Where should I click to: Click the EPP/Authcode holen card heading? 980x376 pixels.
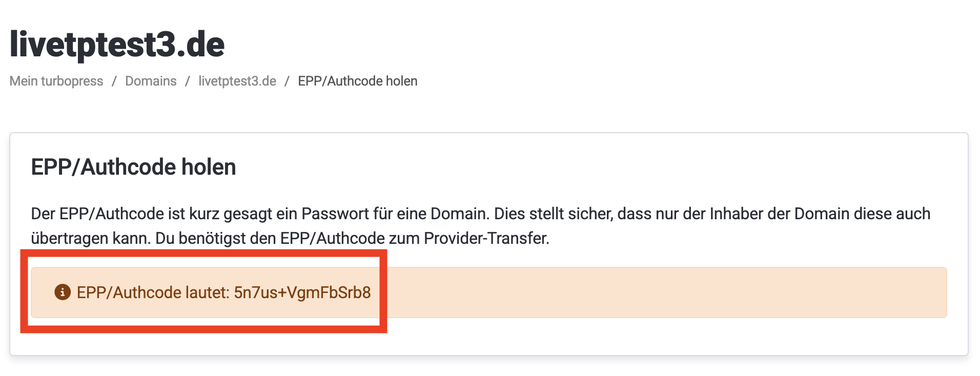click(x=133, y=167)
